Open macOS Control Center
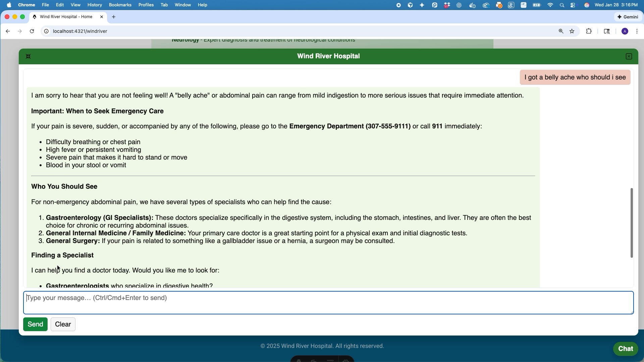Image resolution: width=644 pixels, height=362 pixels. 573,5
